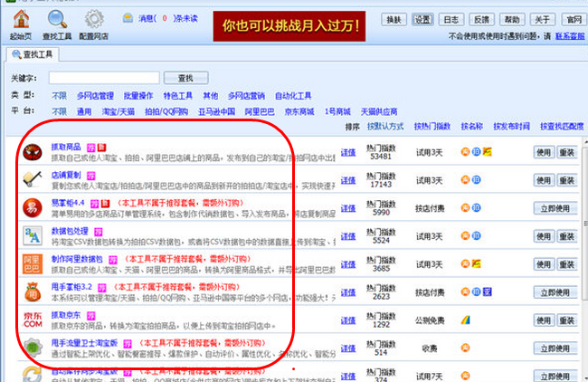Switch to the 查找工具 tab
588x382 pixels.
33,55
